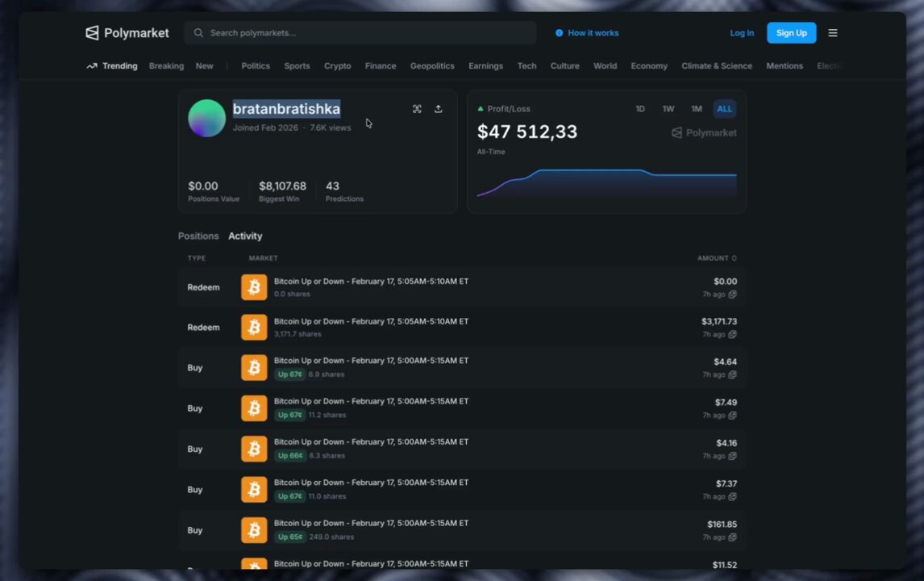Click the transaction link icon beside first 7h ago
924x581 pixels.
coord(732,295)
